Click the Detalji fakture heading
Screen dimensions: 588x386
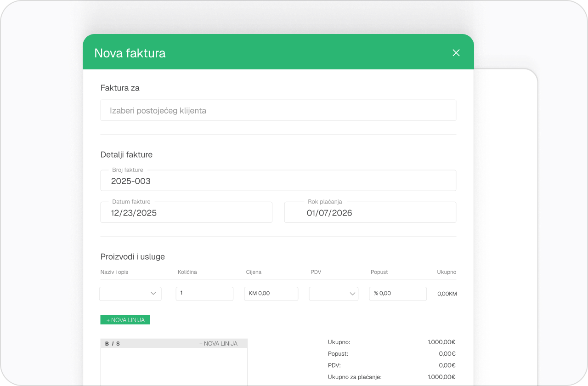click(x=126, y=155)
